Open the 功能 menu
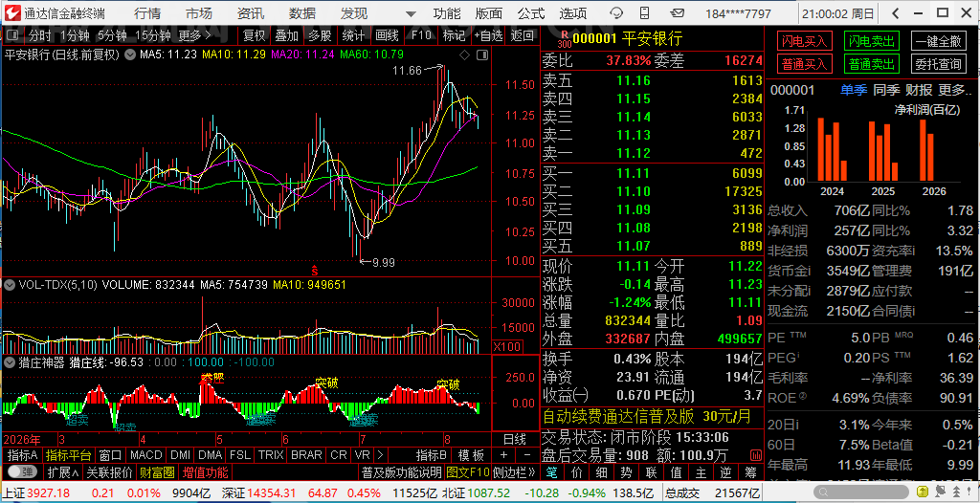This screenshot has width=980, height=503. (447, 13)
